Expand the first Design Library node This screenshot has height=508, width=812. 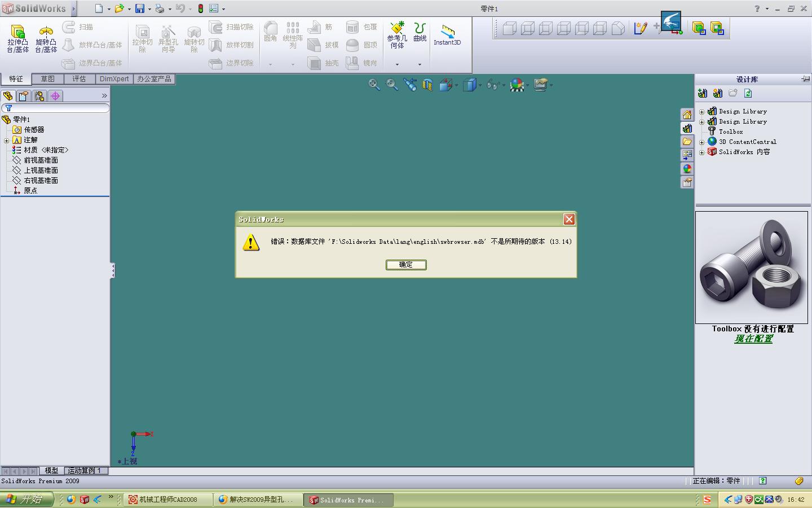point(701,112)
